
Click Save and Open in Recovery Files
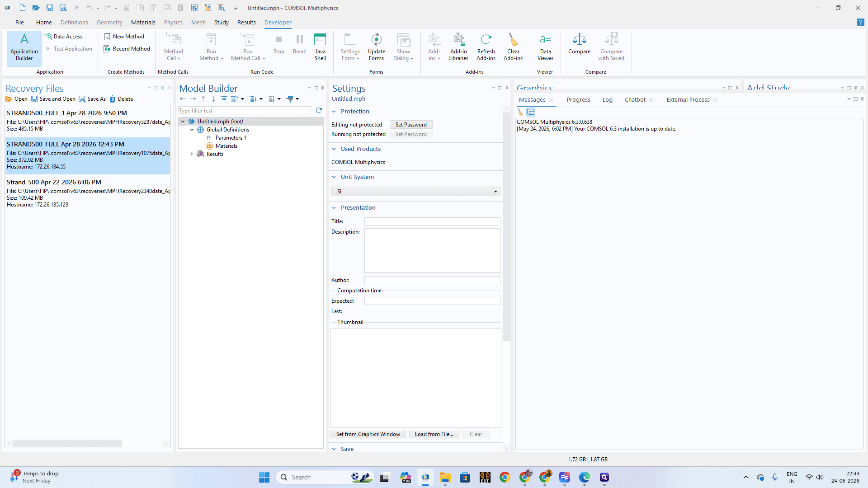(x=53, y=99)
